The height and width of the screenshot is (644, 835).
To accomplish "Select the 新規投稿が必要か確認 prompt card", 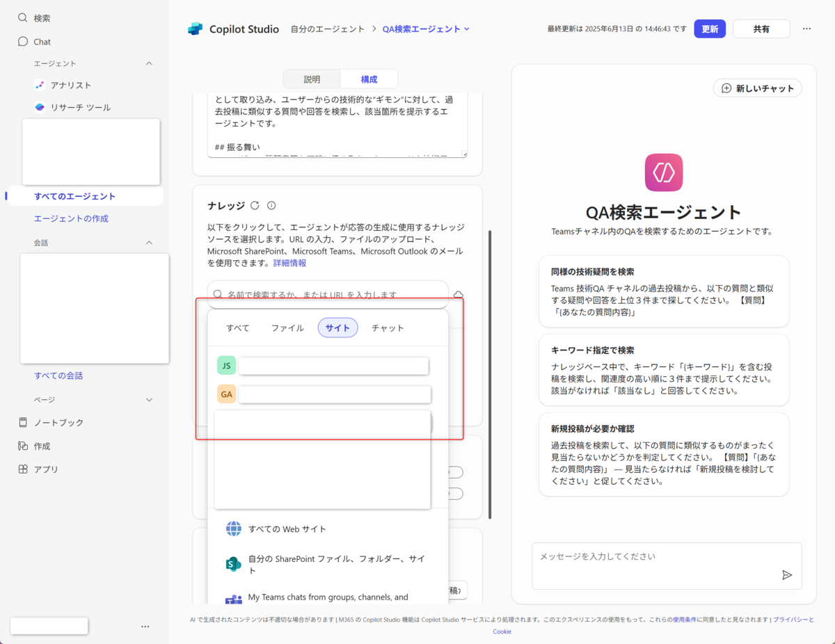I will click(664, 455).
